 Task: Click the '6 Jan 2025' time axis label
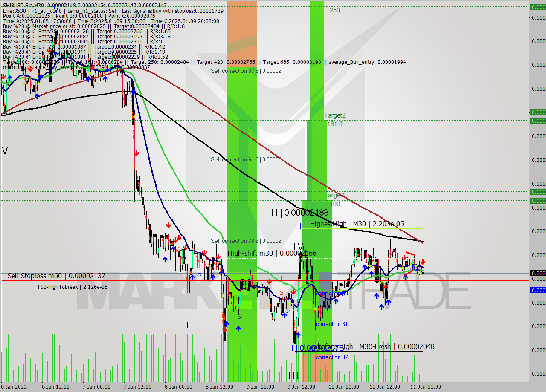(14, 387)
